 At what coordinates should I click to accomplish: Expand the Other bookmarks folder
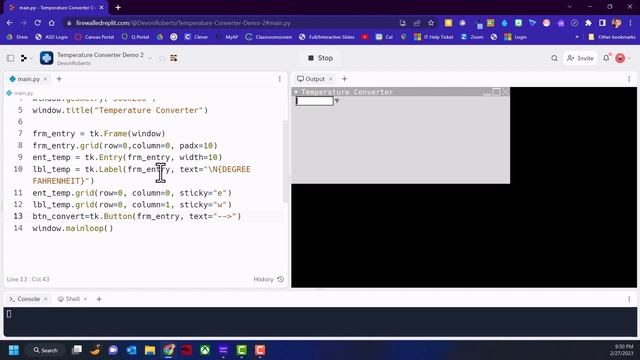(612, 37)
